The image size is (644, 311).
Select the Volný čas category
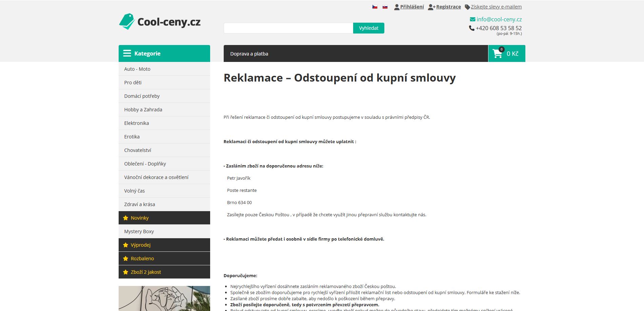(x=164, y=191)
